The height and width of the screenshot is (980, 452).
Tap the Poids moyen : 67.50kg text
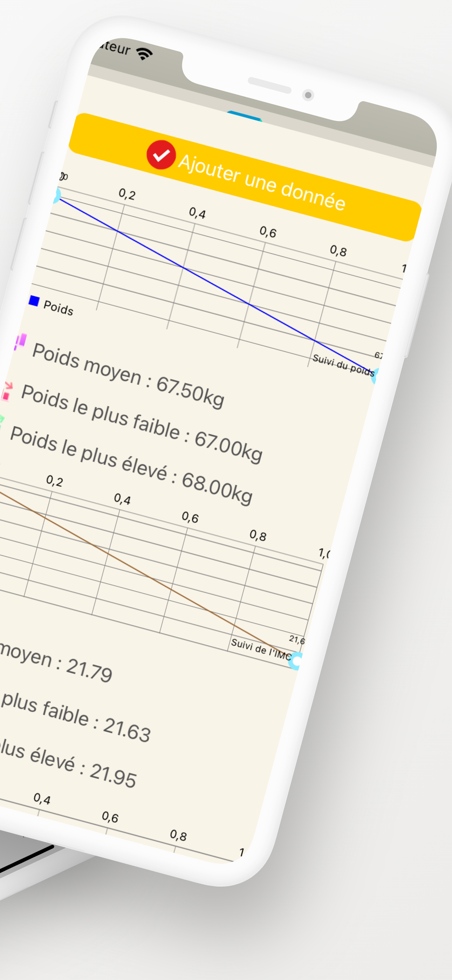[128, 375]
